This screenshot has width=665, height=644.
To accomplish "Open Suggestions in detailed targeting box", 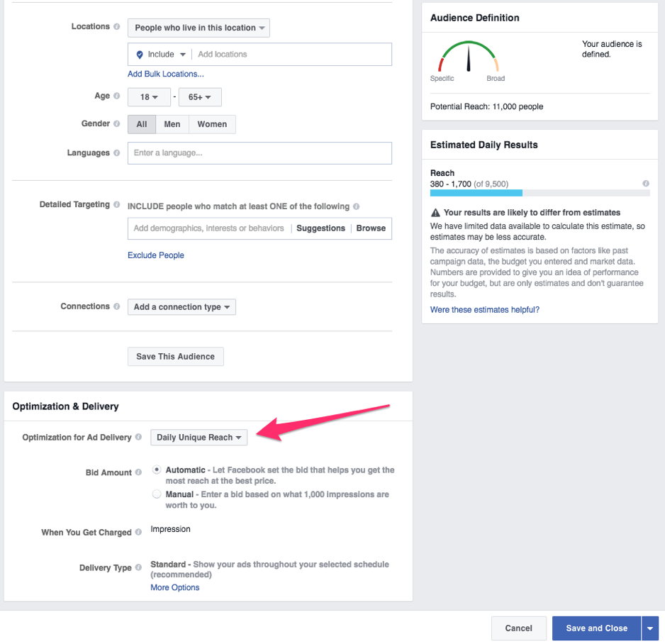I will (x=320, y=228).
